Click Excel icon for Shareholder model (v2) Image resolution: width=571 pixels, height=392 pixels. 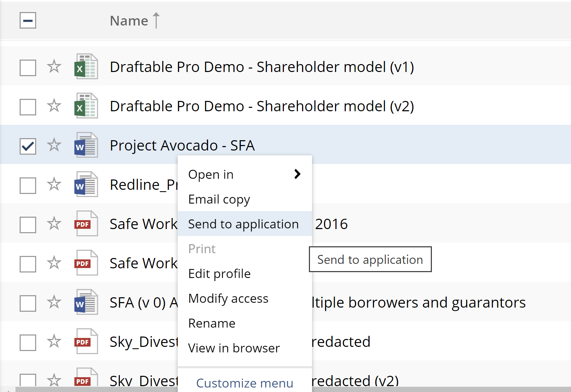coord(86,106)
